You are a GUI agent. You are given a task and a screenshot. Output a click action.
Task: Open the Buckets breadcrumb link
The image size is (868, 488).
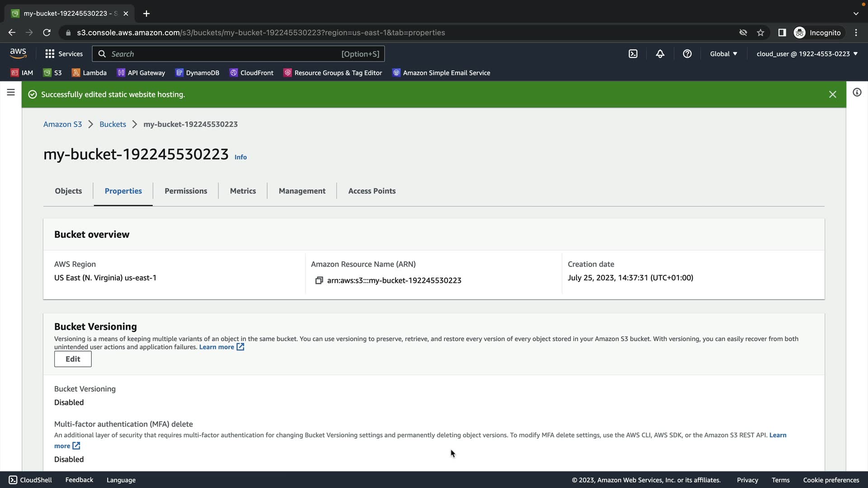[113, 124]
